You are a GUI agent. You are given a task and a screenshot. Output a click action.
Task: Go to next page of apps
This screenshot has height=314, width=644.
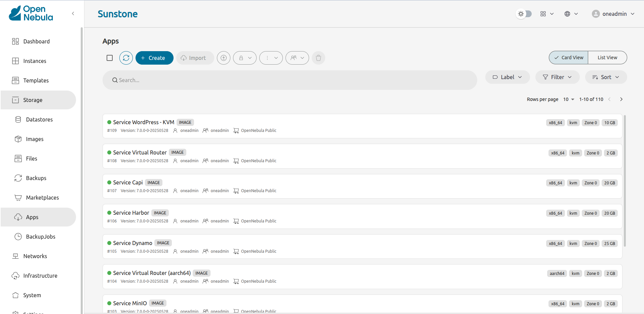(621, 99)
